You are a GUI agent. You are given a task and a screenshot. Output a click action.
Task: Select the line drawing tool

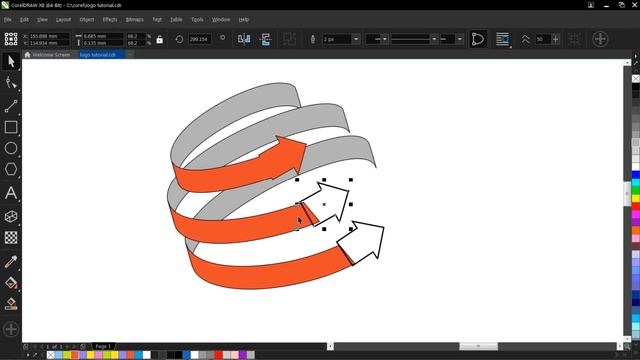tap(11, 106)
